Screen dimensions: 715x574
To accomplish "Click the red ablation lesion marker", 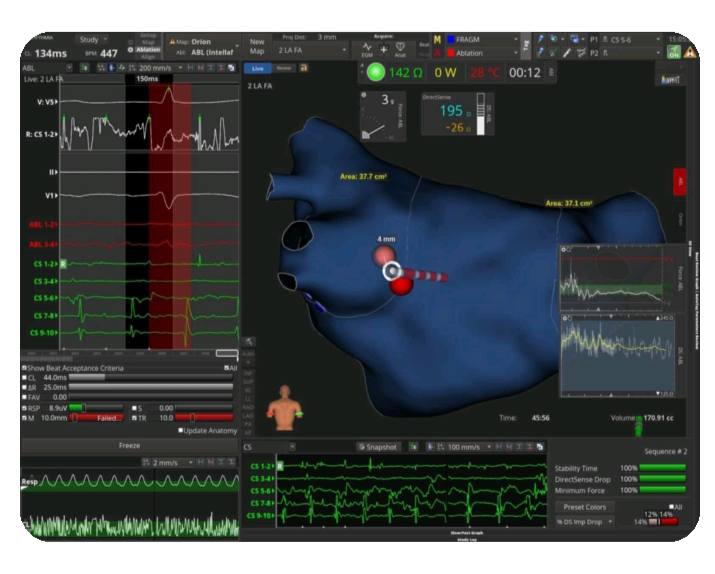I will point(402,287).
